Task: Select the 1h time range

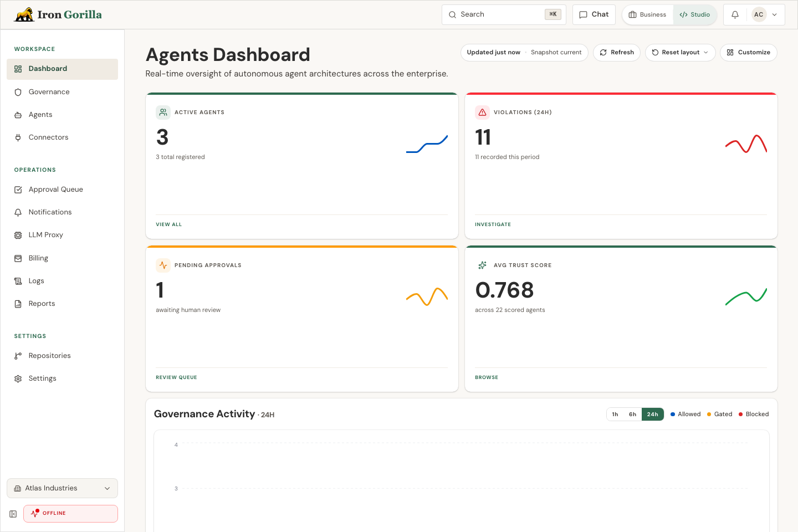Action: point(615,415)
